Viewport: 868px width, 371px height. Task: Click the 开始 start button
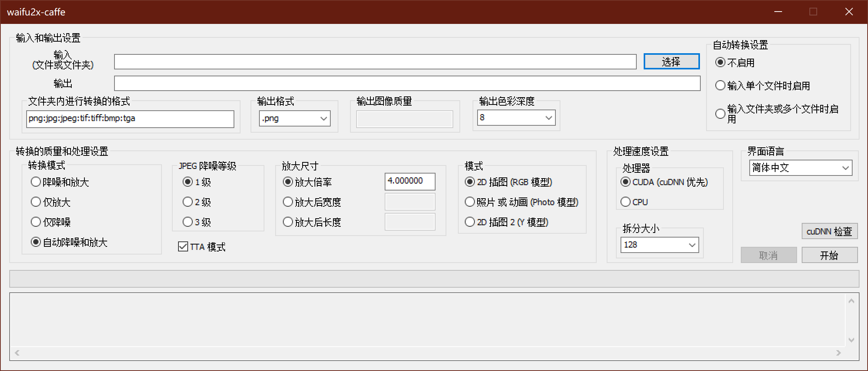[x=829, y=255]
